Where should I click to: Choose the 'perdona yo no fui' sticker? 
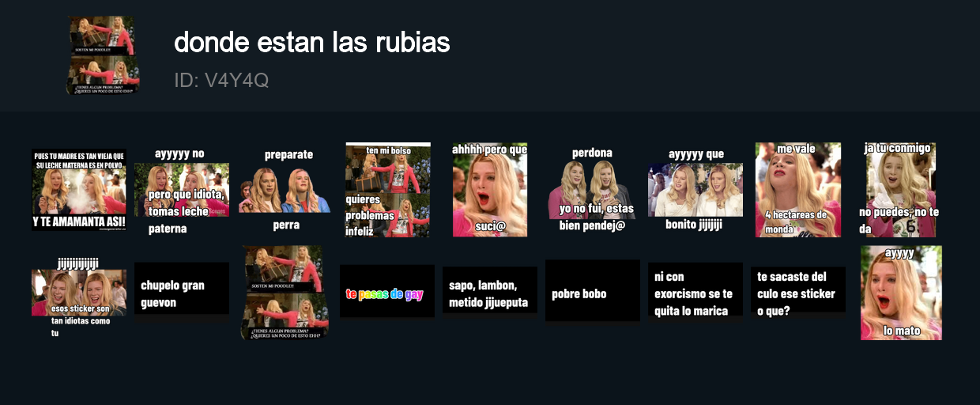coord(593,190)
